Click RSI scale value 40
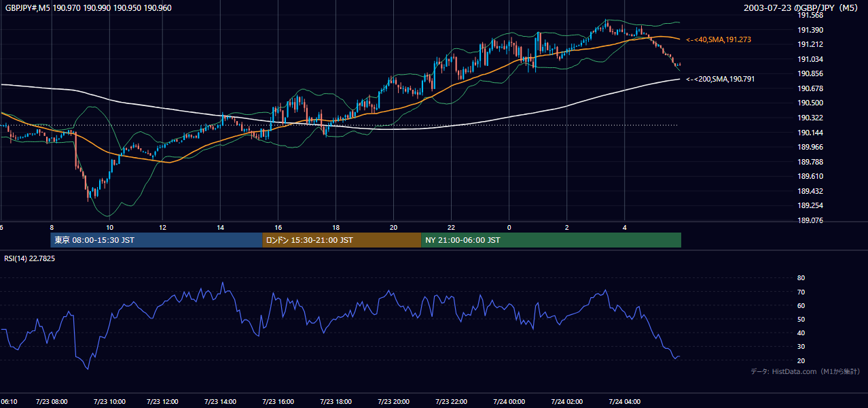This screenshot has height=408, width=868. tap(801, 333)
